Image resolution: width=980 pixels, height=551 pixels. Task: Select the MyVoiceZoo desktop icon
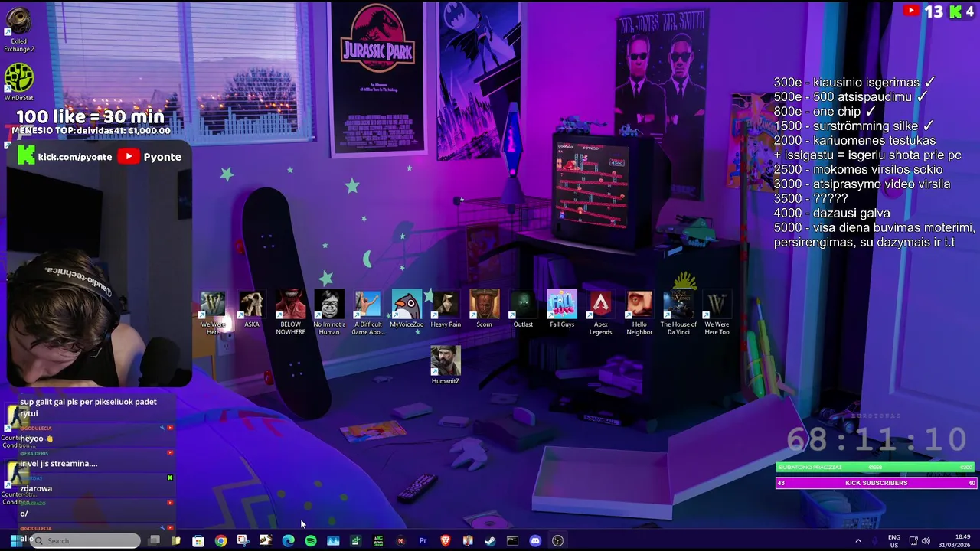pyautogui.click(x=407, y=309)
